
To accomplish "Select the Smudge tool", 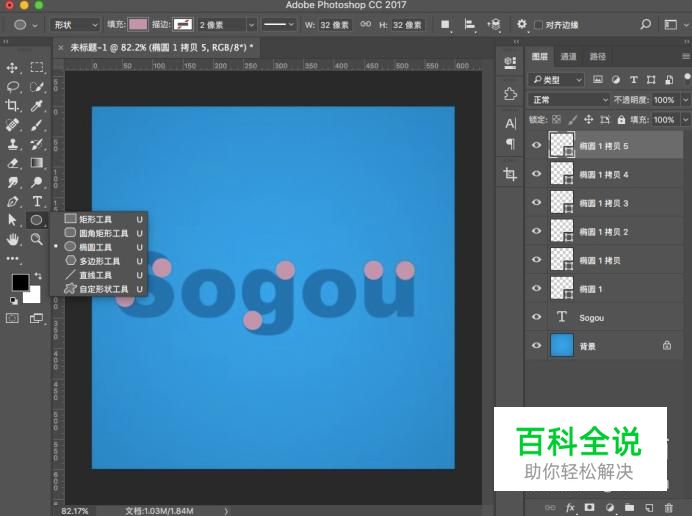I will point(12,182).
